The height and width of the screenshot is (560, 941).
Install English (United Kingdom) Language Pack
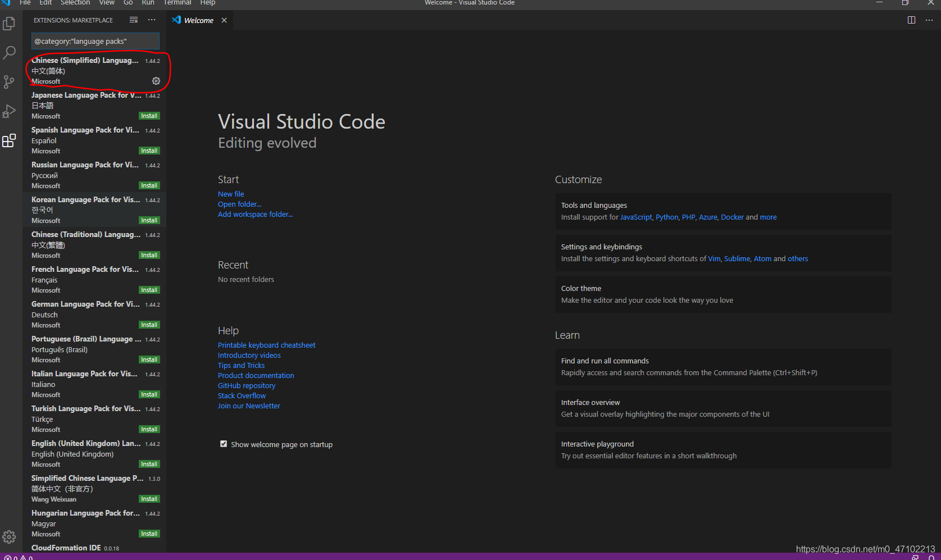149,464
